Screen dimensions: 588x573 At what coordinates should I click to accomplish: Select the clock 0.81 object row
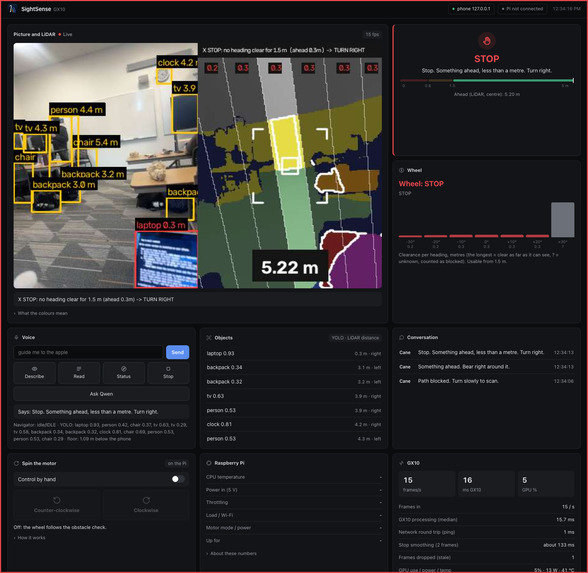pos(294,424)
